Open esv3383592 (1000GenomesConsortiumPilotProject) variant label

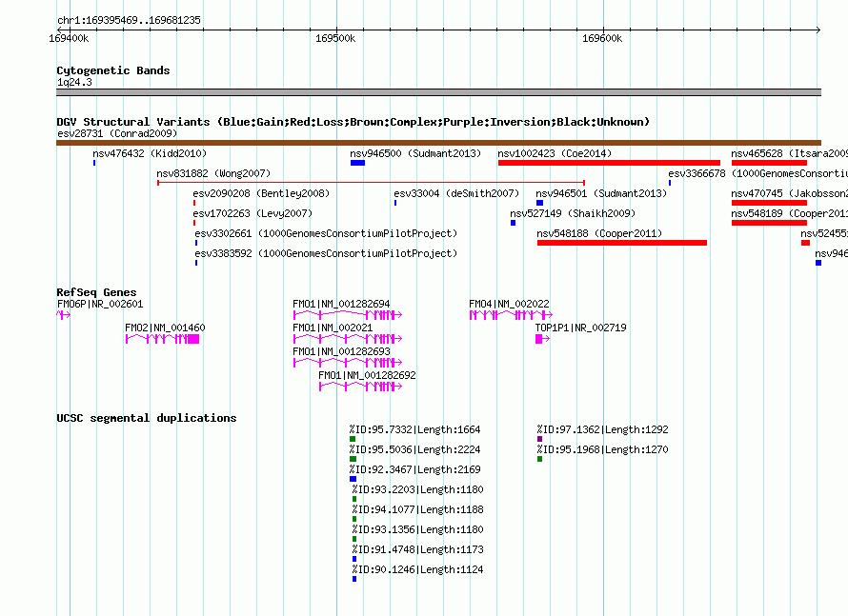click(326, 253)
